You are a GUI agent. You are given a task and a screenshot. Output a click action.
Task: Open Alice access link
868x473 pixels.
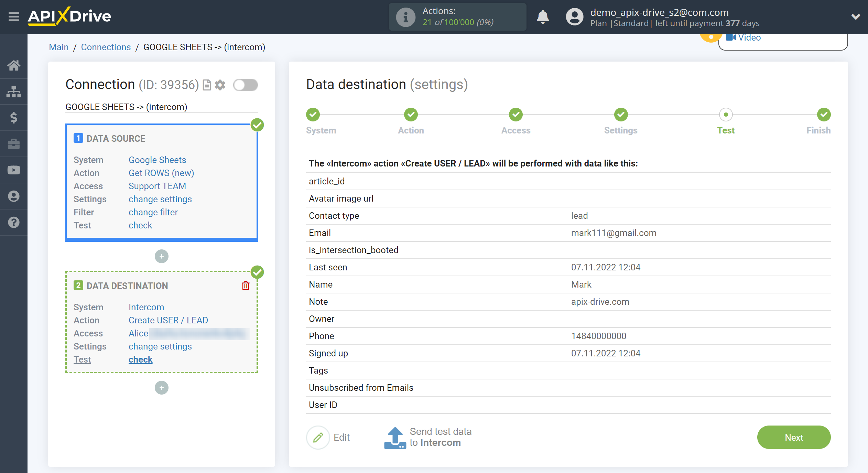[x=138, y=333]
